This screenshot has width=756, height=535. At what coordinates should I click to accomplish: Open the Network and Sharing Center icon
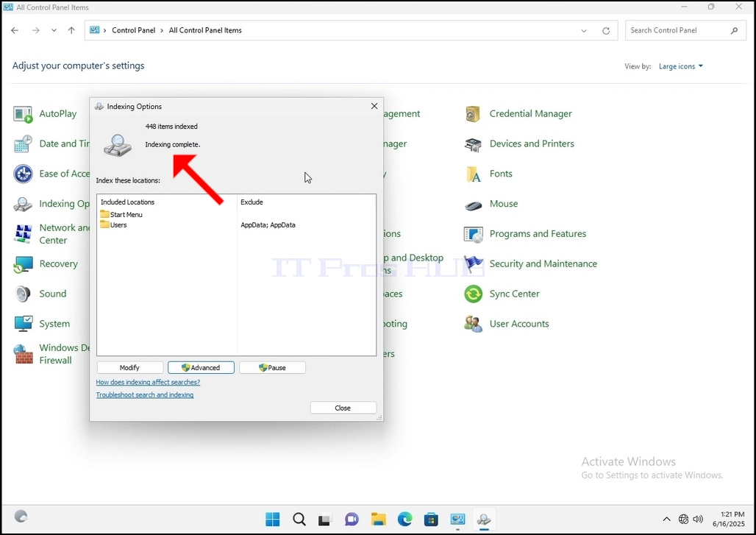coord(23,234)
